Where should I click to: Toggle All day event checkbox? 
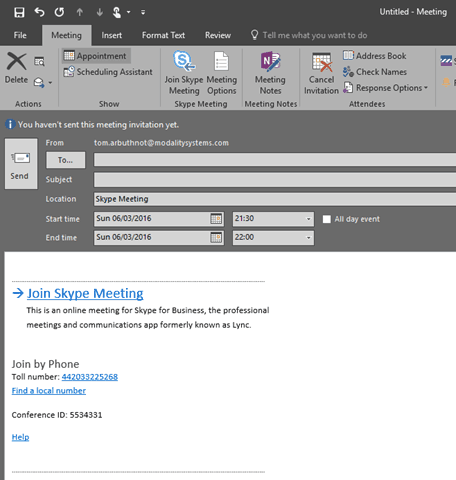tap(327, 219)
